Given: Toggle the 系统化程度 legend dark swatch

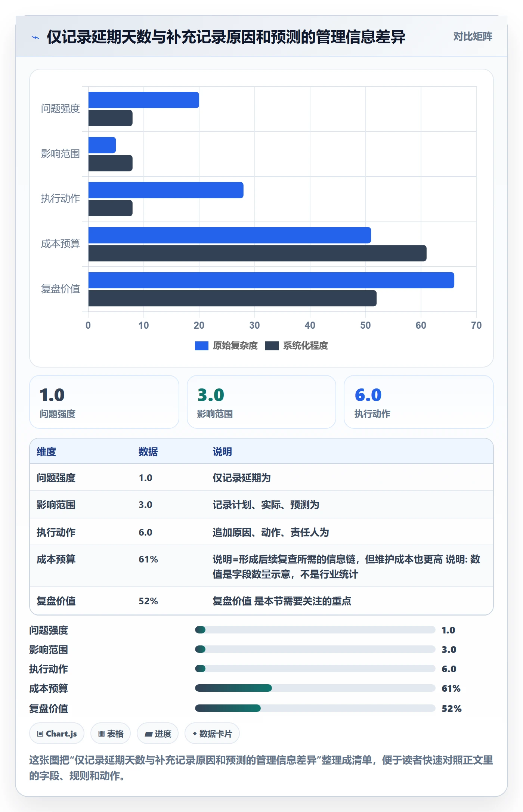Looking at the screenshot, I should 272,346.
